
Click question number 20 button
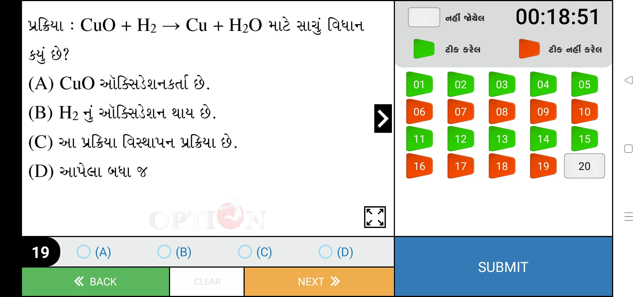pos(585,166)
